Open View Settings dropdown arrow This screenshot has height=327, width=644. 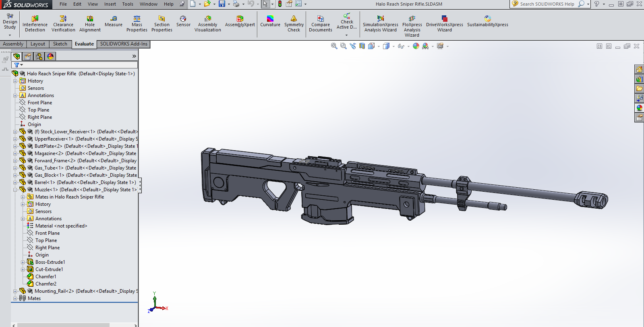pos(447,46)
